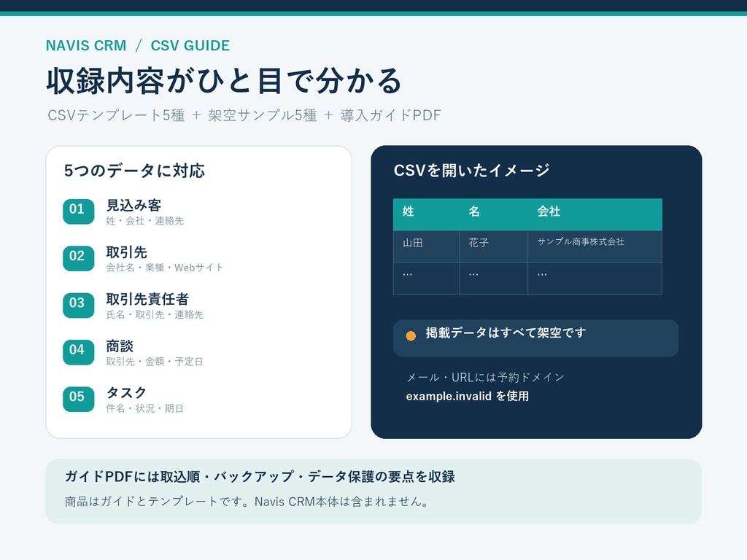The width and height of the screenshot is (747, 560).
Task: Click the メール・URLには予約ドメイン text
Action: [x=485, y=378]
